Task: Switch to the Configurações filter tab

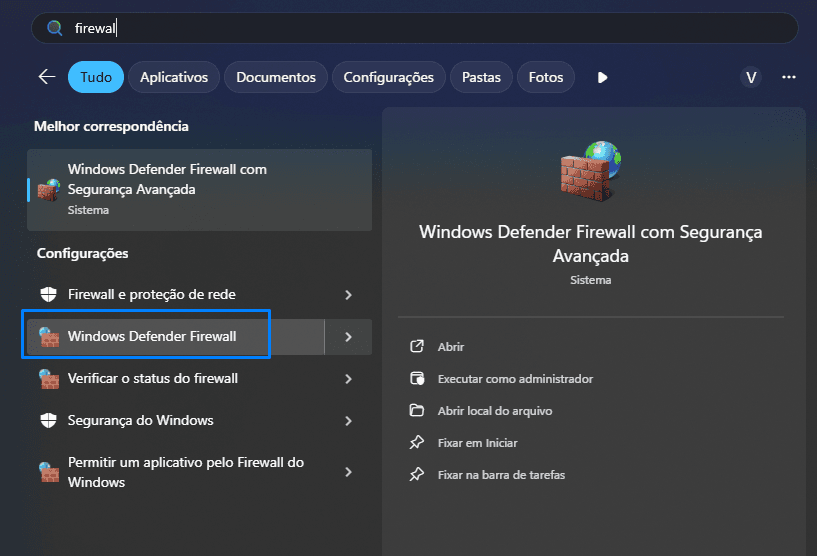Action: tap(388, 77)
